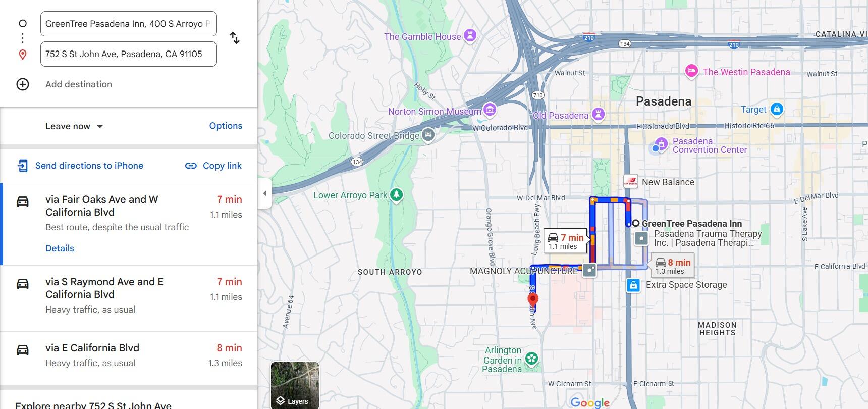Click the Add destination text

coord(79,84)
